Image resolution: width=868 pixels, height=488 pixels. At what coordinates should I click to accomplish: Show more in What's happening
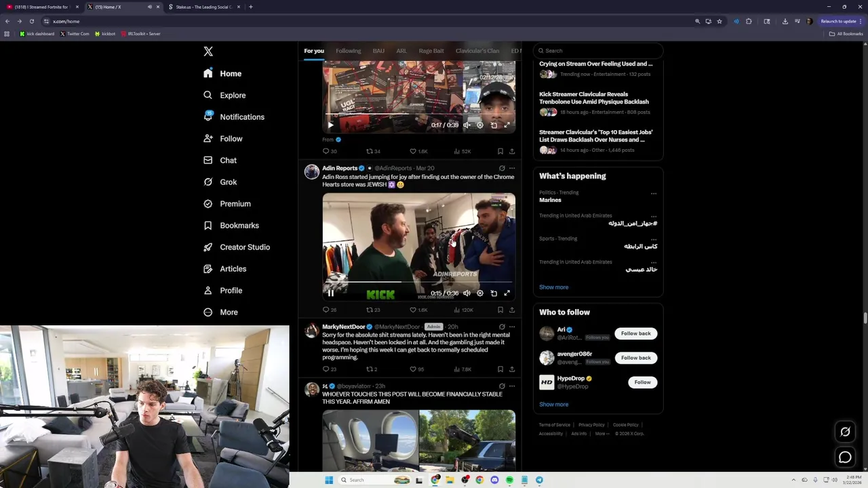(553, 287)
